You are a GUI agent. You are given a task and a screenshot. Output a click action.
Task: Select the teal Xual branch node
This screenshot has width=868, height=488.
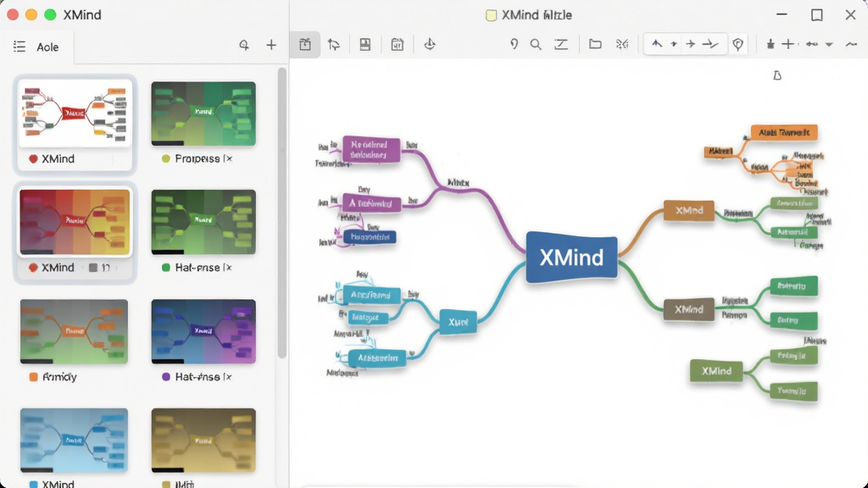(x=458, y=322)
